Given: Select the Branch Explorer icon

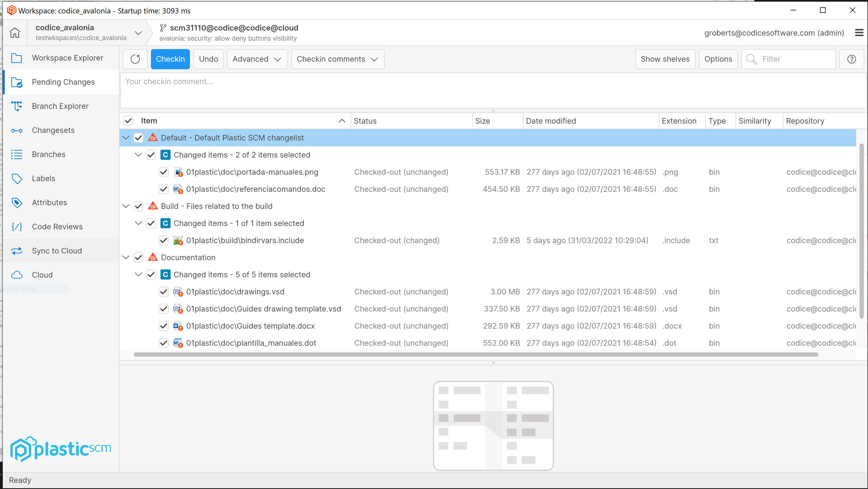Looking at the screenshot, I should point(17,106).
